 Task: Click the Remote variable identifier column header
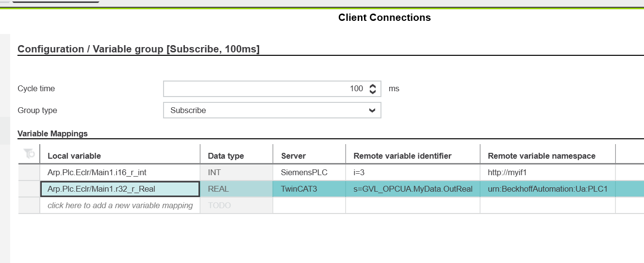[x=413, y=156]
